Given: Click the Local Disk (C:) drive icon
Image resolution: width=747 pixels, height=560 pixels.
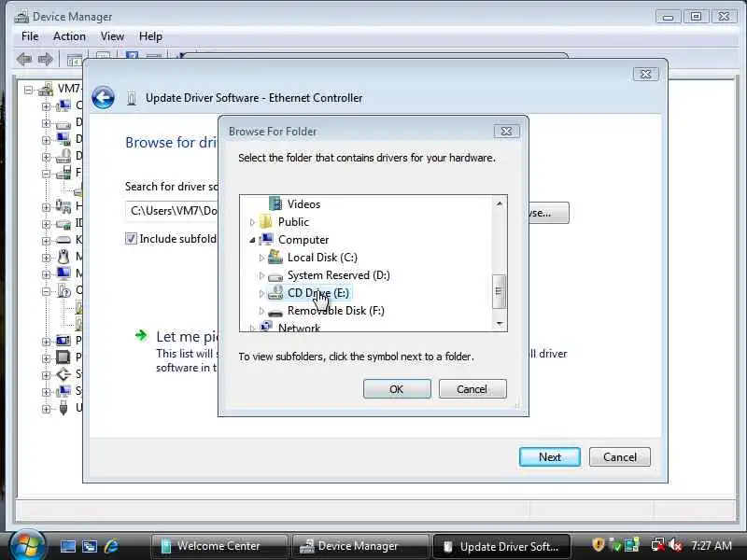Looking at the screenshot, I should (275, 258).
